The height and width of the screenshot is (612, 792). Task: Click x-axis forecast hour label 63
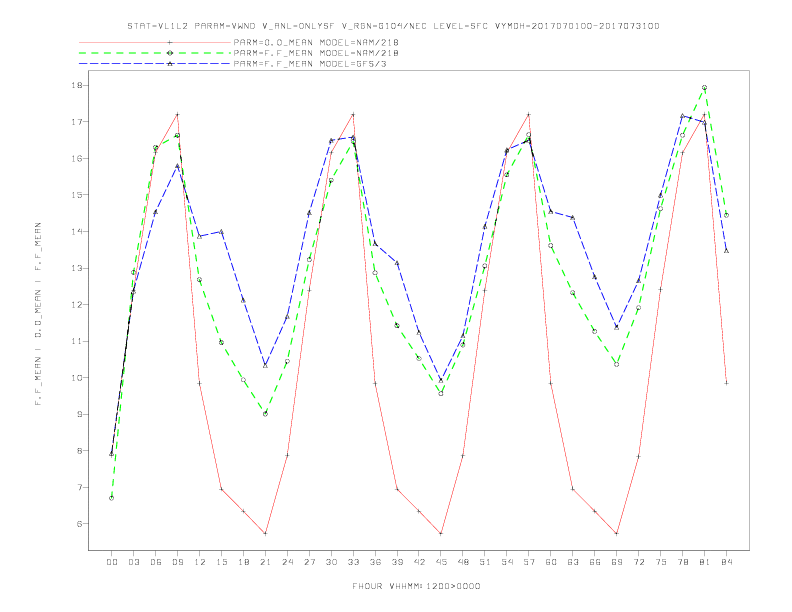(x=573, y=562)
